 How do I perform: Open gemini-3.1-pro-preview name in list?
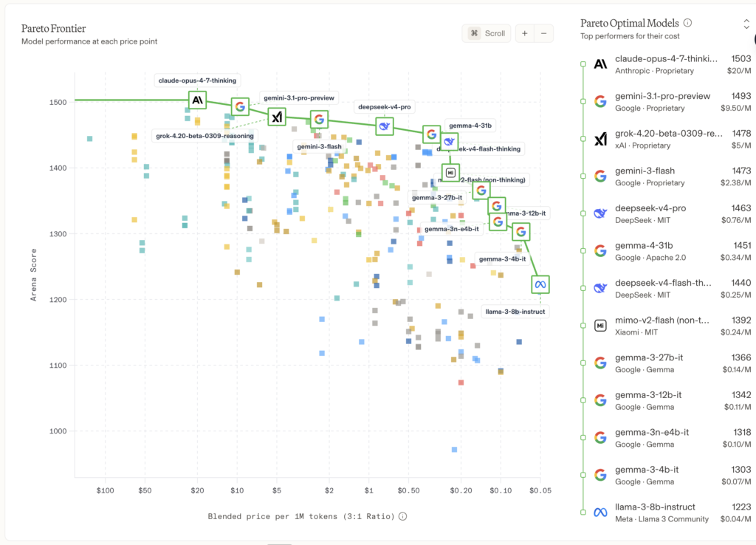tap(662, 96)
